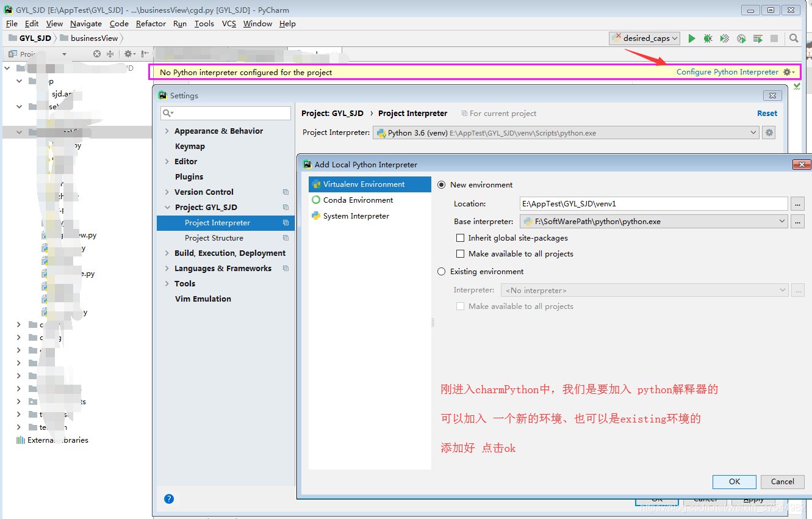Image resolution: width=812 pixels, height=519 pixels.
Task: Click the Scroll from Source target icon
Action: [96, 54]
